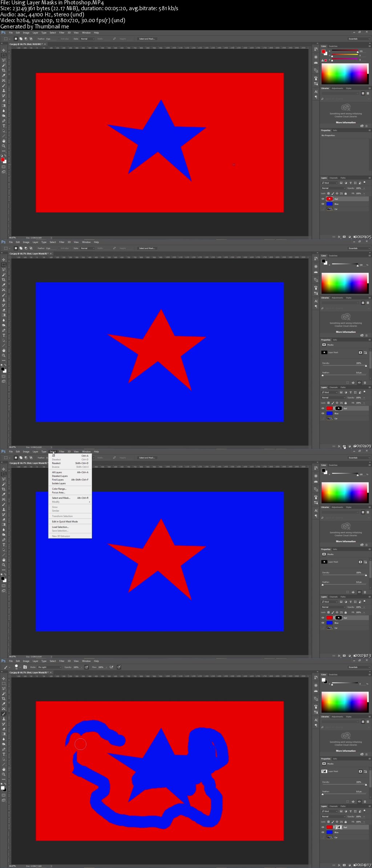The height and width of the screenshot is (868, 372).
Task: Open the Style dropdown in the 00:01:05 options bar
Action: pyautogui.click(x=87, y=39)
